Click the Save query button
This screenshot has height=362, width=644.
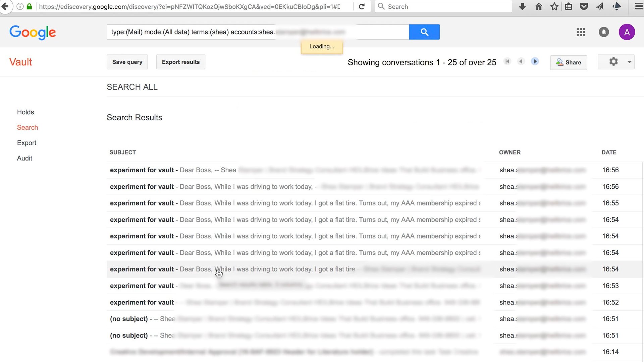click(127, 62)
